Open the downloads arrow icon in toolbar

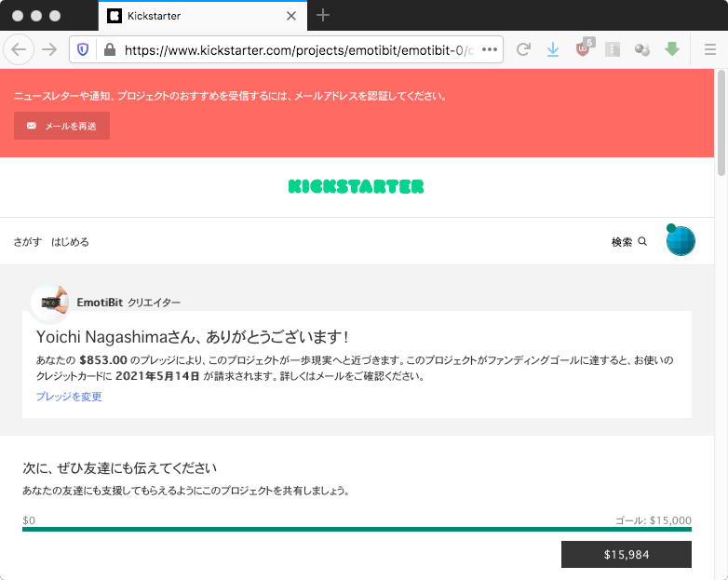pos(552,49)
